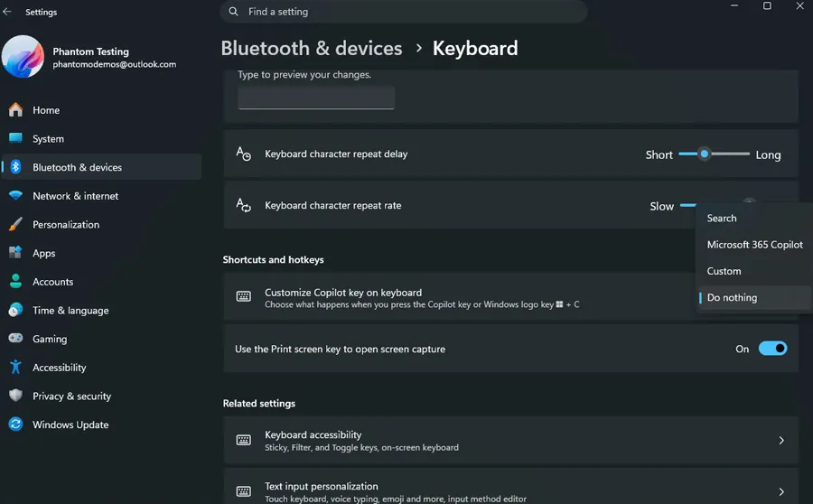Open Accessibility via its figure icon
Screen dimensions: 813x504
click(x=15, y=367)
